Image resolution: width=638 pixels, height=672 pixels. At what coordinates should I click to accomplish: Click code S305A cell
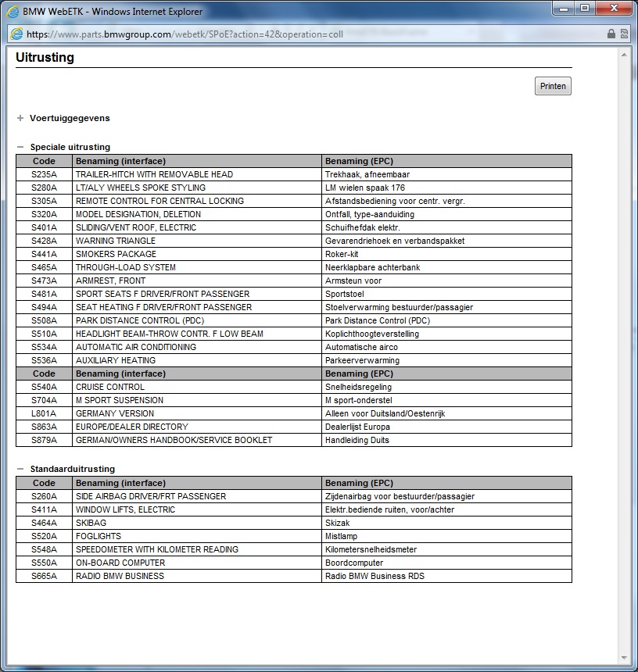(44, 201)
